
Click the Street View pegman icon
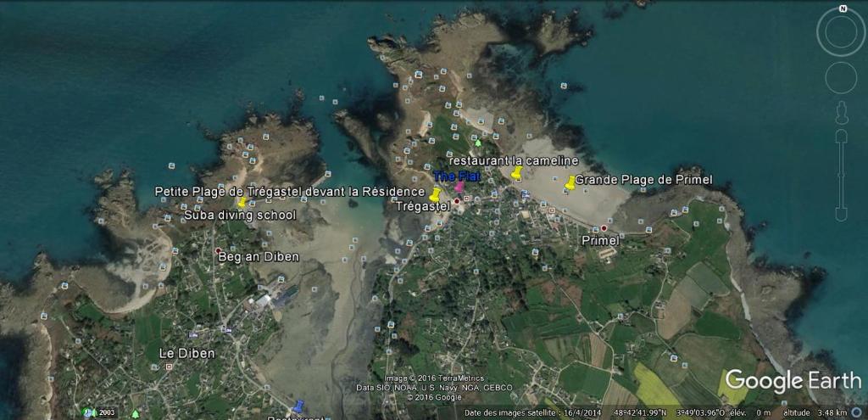(842, 112)
